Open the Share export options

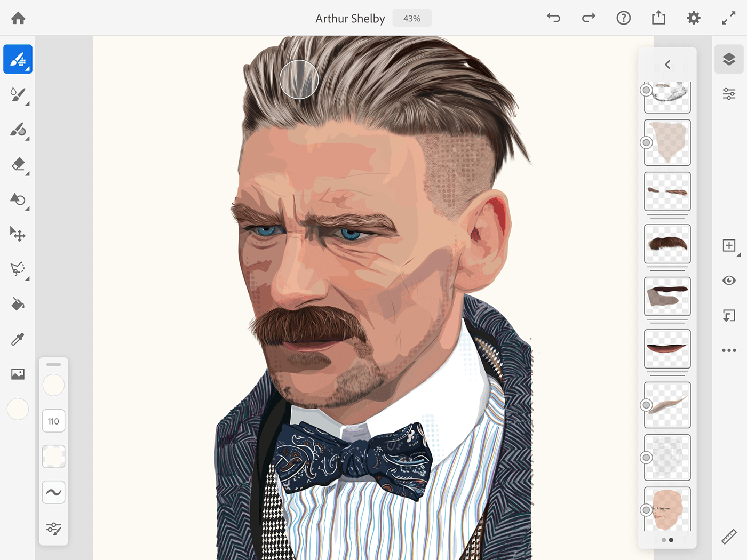[x=658, y=18]
